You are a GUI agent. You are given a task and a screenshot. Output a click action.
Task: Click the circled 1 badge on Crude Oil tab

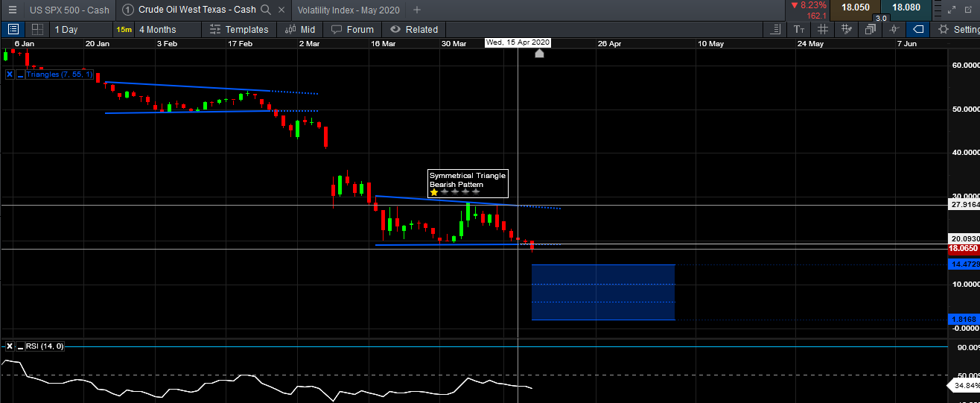pos(128,10)
